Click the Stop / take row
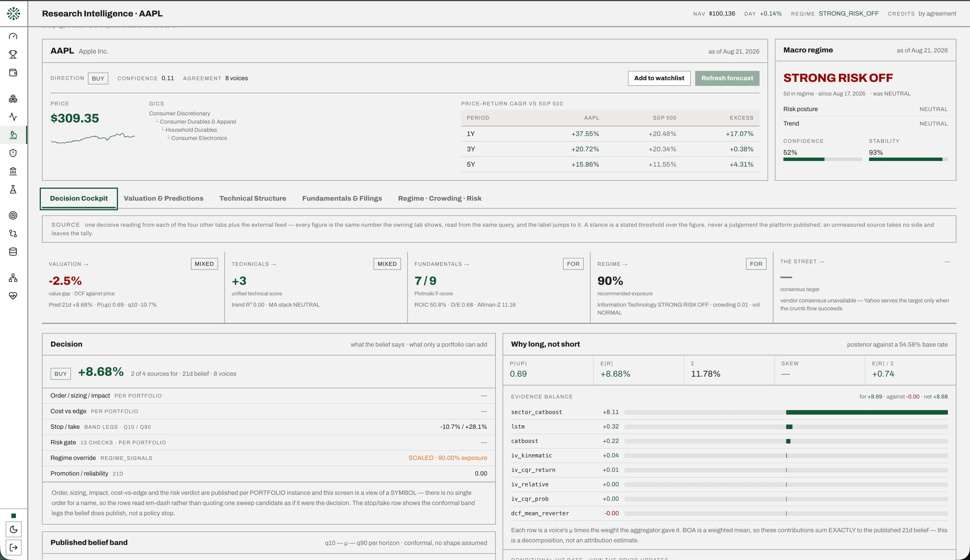This screenshot has height=560, width=970. (269, 427)
